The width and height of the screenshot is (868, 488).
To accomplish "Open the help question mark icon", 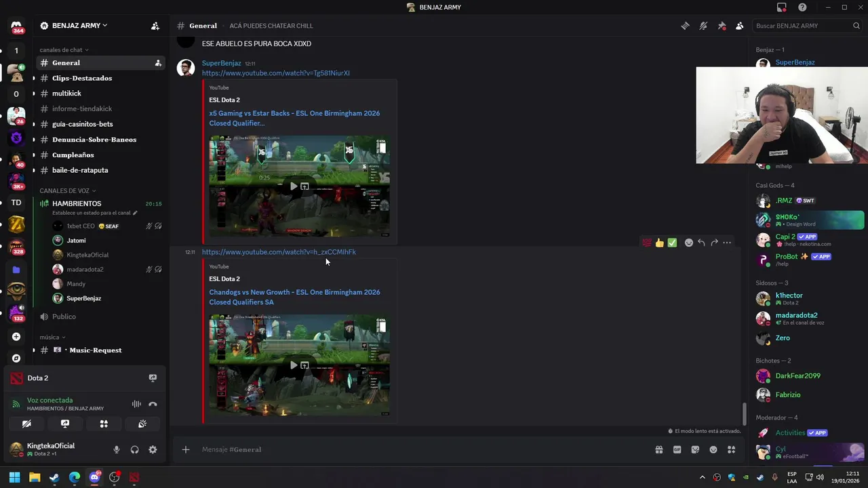I will coord(802,7).
